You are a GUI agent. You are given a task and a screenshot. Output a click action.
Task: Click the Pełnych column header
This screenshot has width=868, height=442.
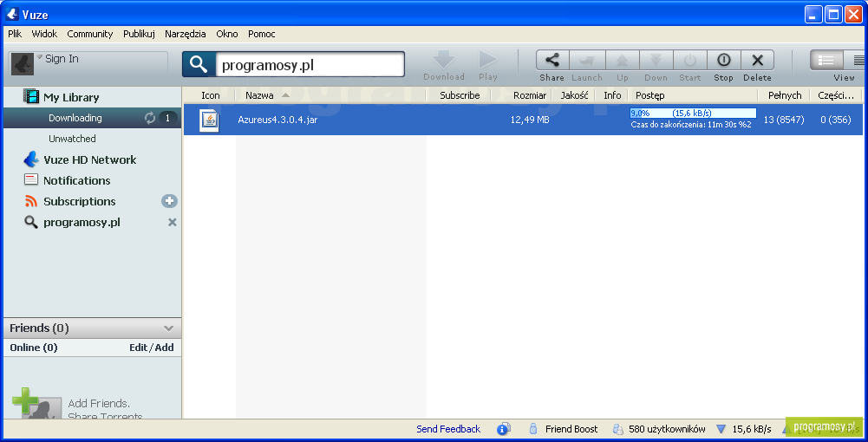click(x=785, y=95)
